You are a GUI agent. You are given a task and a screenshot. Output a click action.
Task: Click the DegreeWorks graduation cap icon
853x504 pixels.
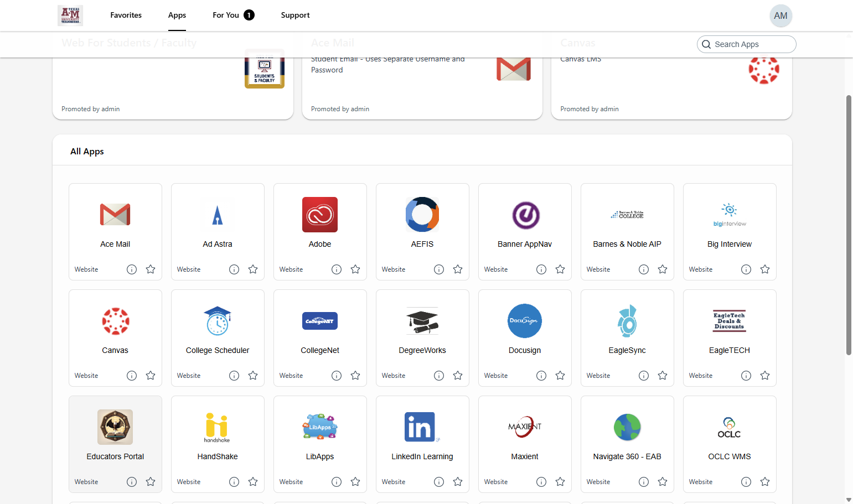pyautogui.click(x=422, y=321)
